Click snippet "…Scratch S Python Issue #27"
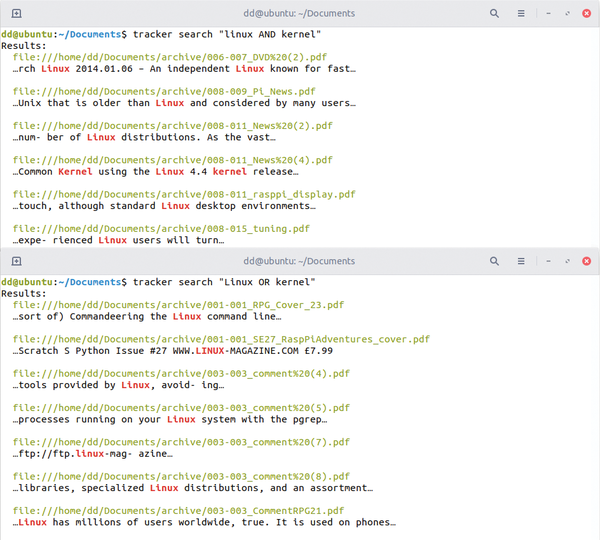The height and width of the screenshot is (540, 600). pyautogui.click(x=173, y=351)
